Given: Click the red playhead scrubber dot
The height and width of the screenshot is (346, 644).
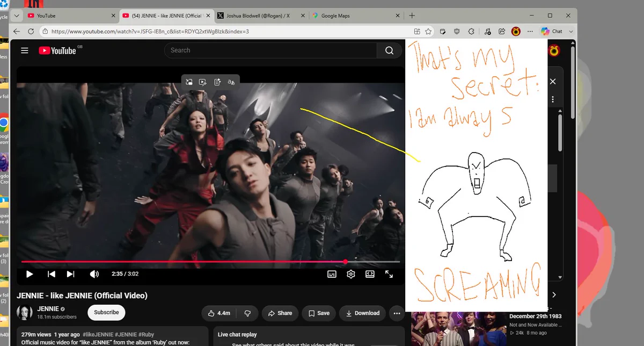Looking at the screenshot, I should [346, 262].
